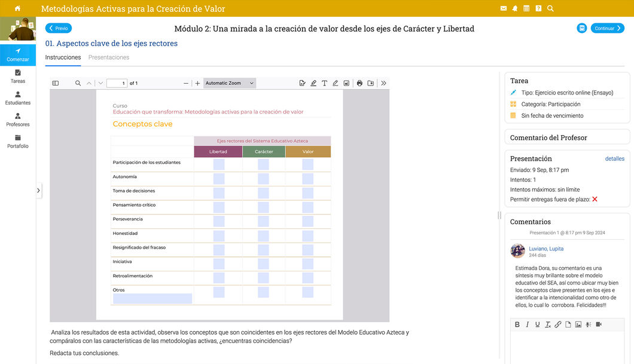The image size is (634, 364).
Task: Check Valor box for Honestidad row
Action: 307,235
